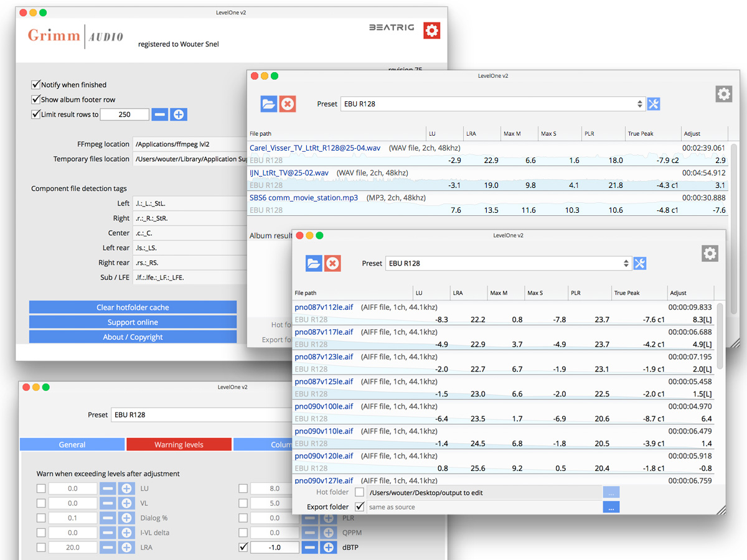Toggle Notify when finished checkbox
747x560 pixels.
point(35,85)
